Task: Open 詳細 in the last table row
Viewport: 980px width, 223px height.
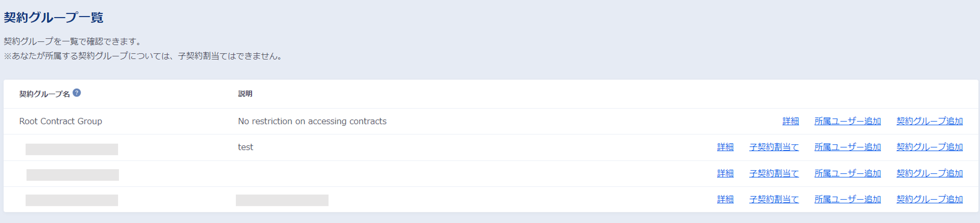Action: click(x=725, y=199)
